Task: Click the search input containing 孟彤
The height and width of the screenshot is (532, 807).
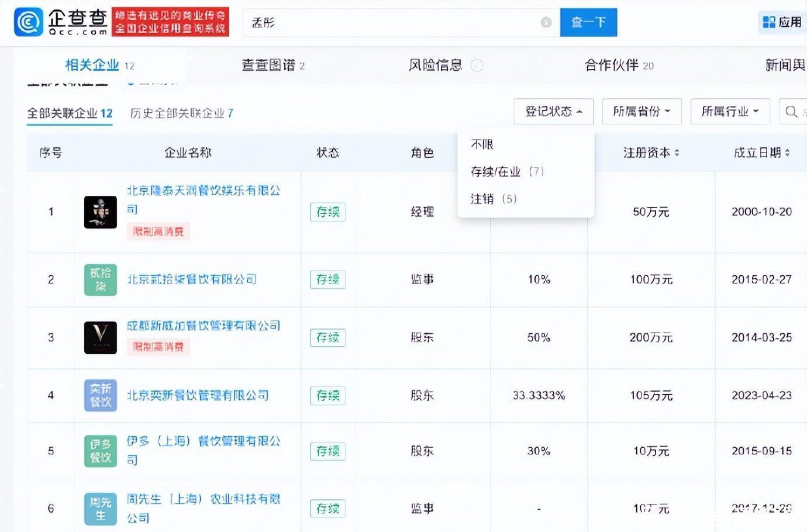Action: tap(401, 22)
